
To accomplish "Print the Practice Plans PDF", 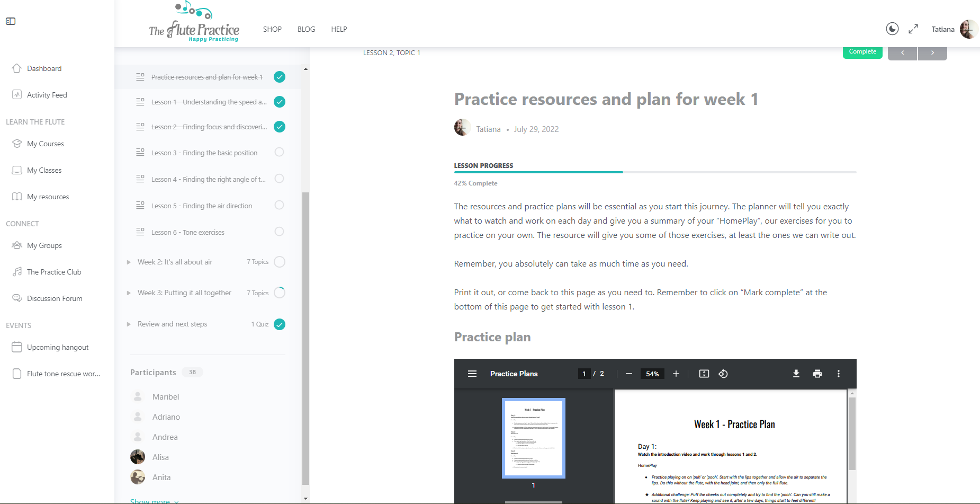I will (x=817, y=374).
